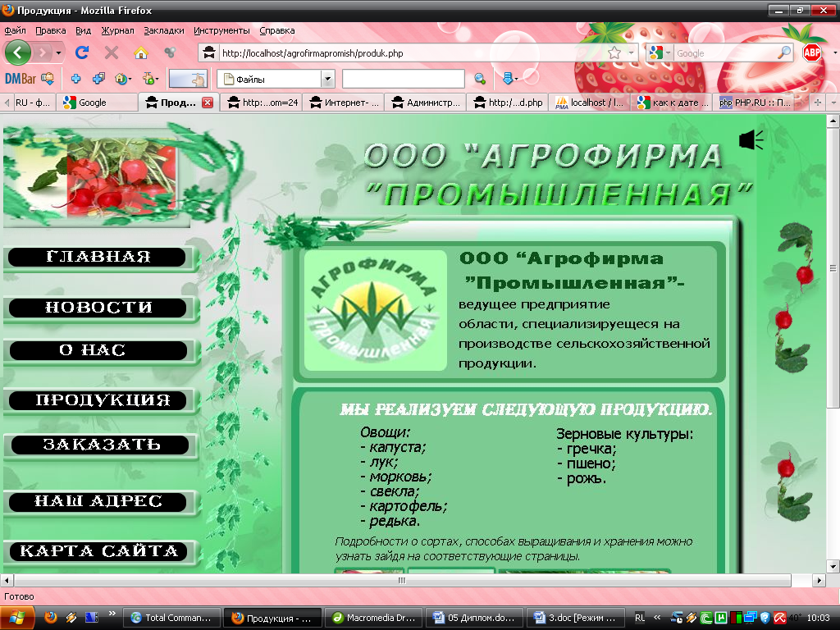Bookmark this page with the star icon
The height and width of the screenshot is (630, 840).
[614, 52]
